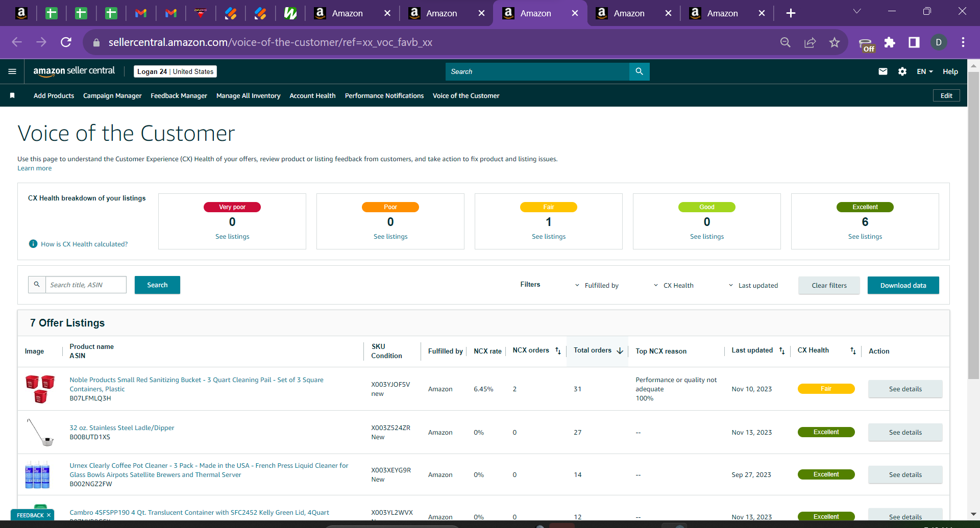Expand the Fulfilled by filter
The width and height of the screenshot is (980, 528).
(x=597, y=286)
